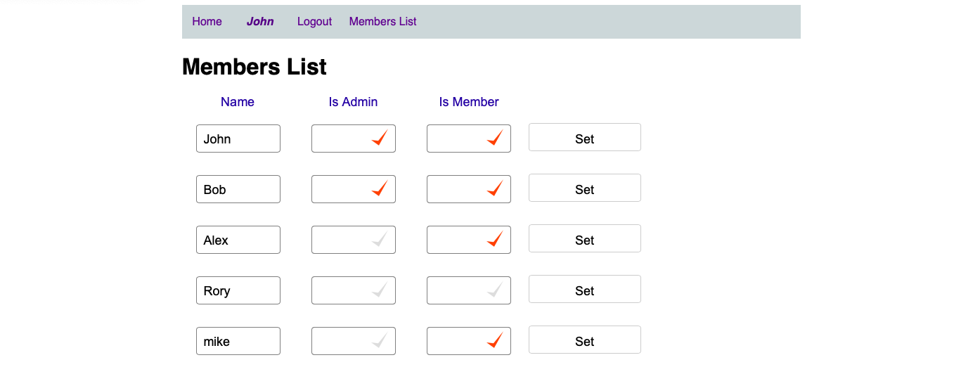Enable Is Admin for Rory
This screenshot has width=980, height=386.
tap(380, 290)
